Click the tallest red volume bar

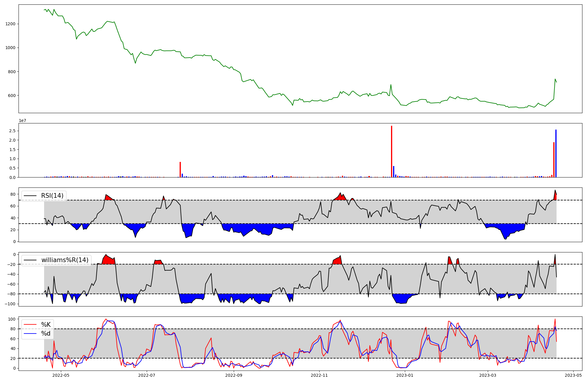[x=392, y=151]
